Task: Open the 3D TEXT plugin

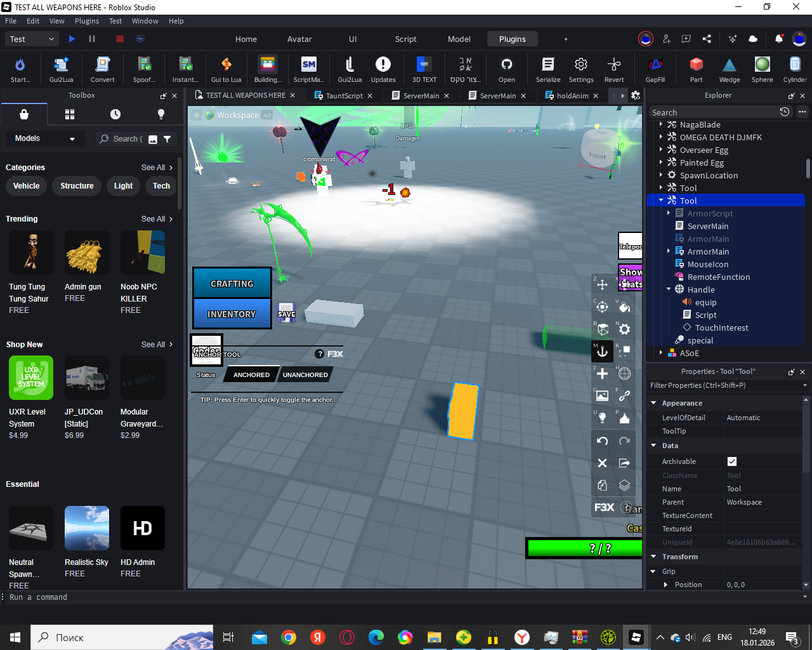Action: coord(424,69)
